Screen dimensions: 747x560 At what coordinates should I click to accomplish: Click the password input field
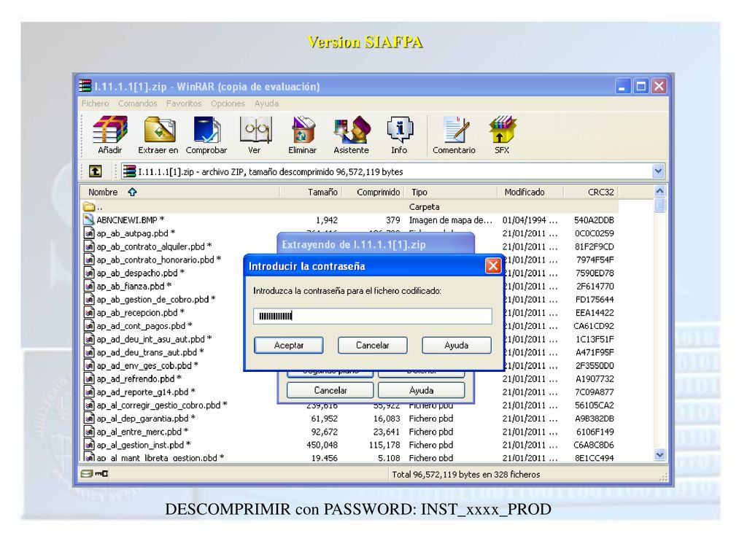[373, 316]
